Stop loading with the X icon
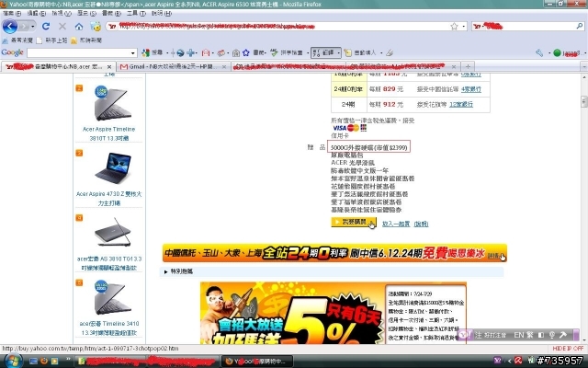The width and height of the screenshot is (588, 368). coord(62,27)
